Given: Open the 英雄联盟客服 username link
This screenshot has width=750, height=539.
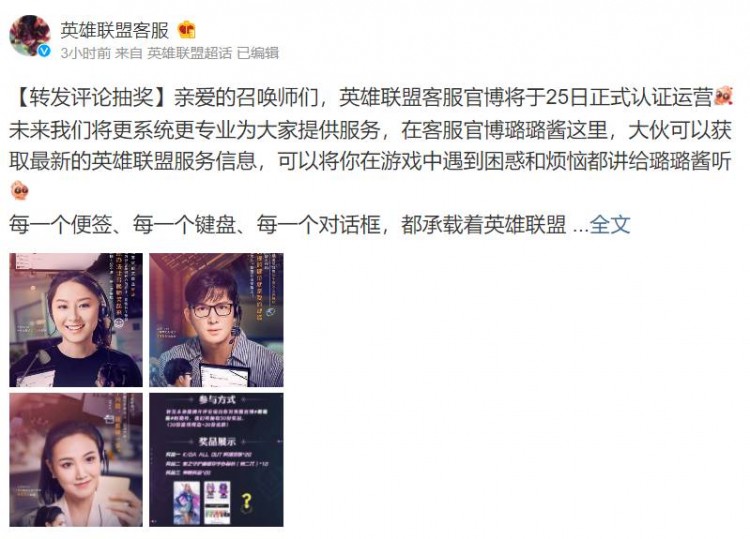Looking at the screenshot, I should pos(115,30).
